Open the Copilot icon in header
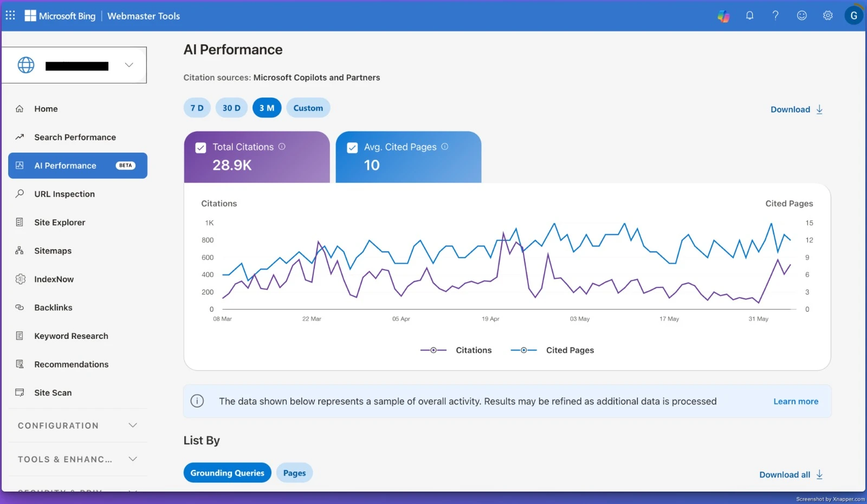This screenshot has width=867, height=504. [x=723, y=16]
